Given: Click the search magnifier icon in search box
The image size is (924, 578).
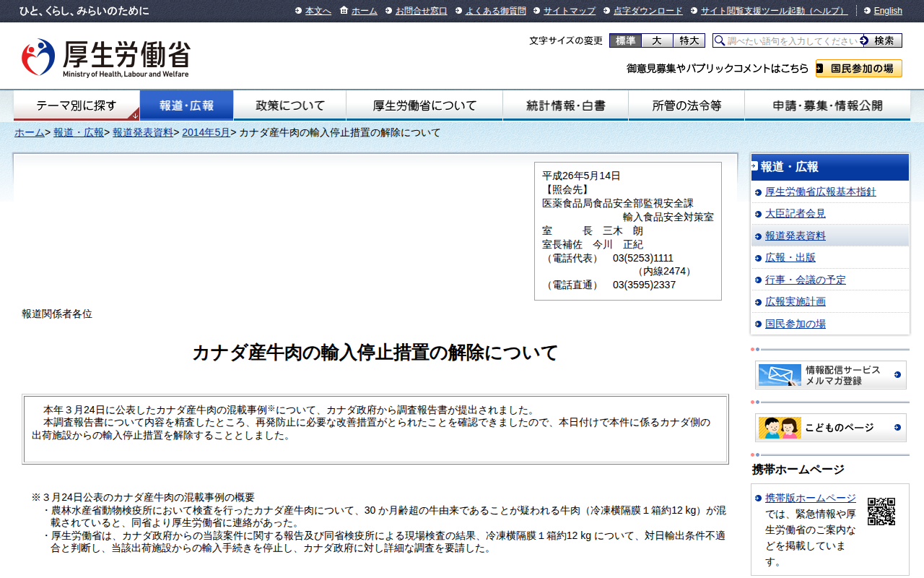Looking at the screenshot, I should tap(719, 40).
